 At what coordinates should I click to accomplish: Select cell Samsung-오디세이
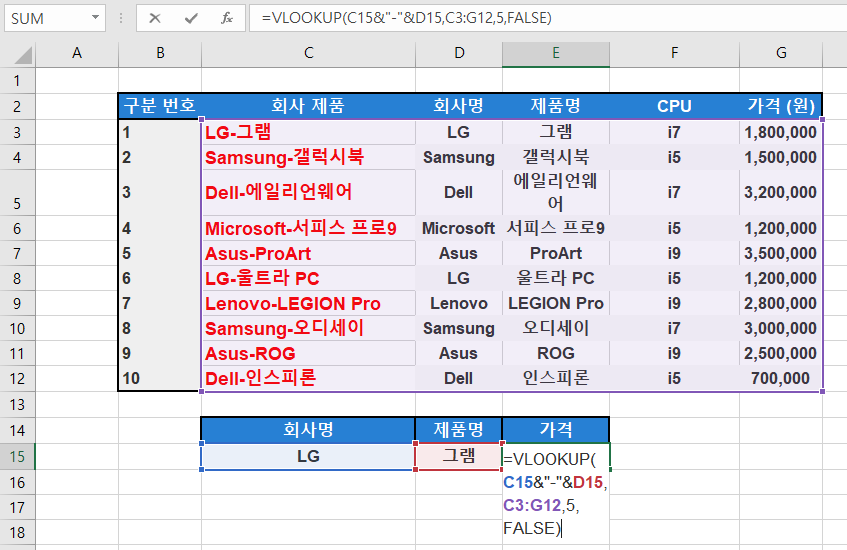(308, 328)
